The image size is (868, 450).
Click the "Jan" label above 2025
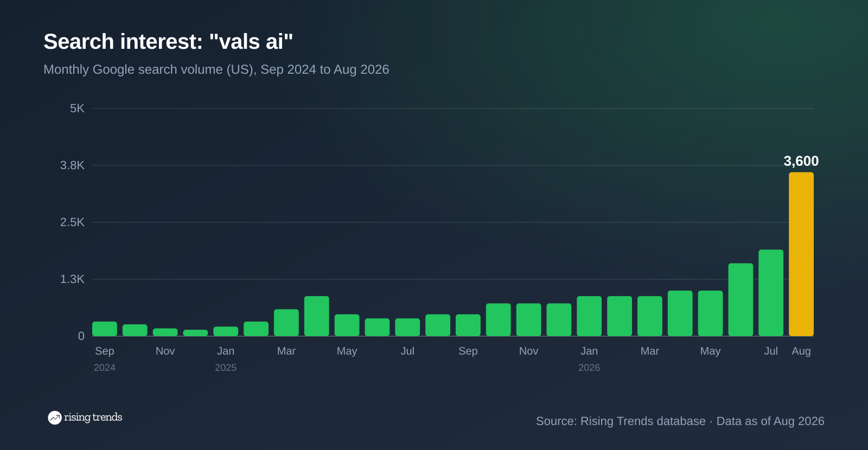[x=226, y=351]
